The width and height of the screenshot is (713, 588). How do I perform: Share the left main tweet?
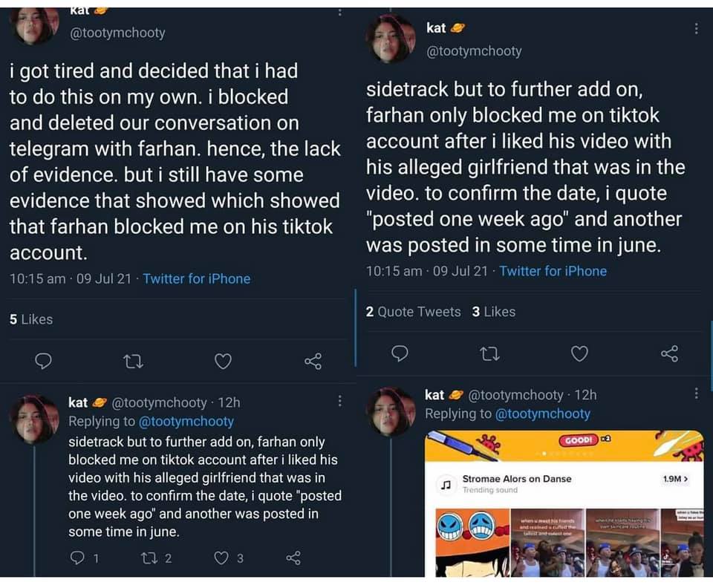tap(313, 361)
